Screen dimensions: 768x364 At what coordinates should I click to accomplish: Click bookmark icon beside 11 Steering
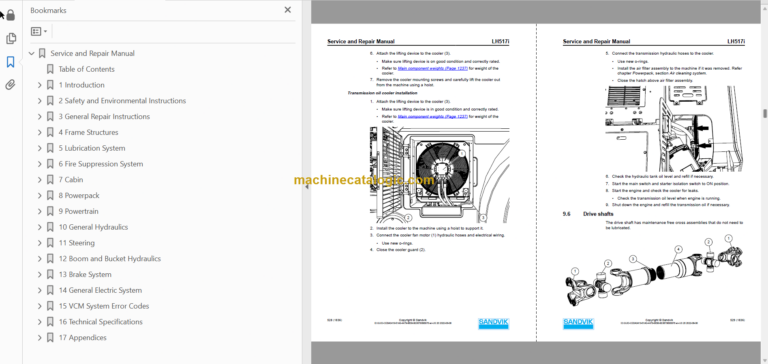point(50,243)
